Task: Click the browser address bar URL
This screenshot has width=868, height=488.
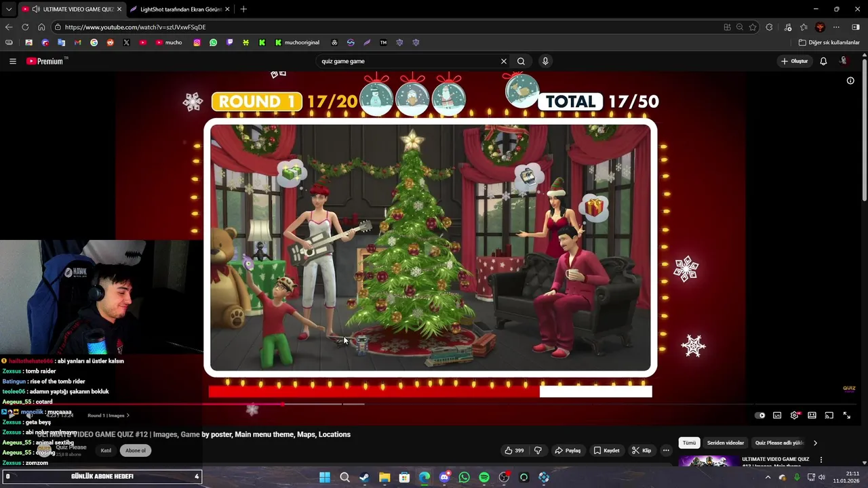Action: (135, 27)
